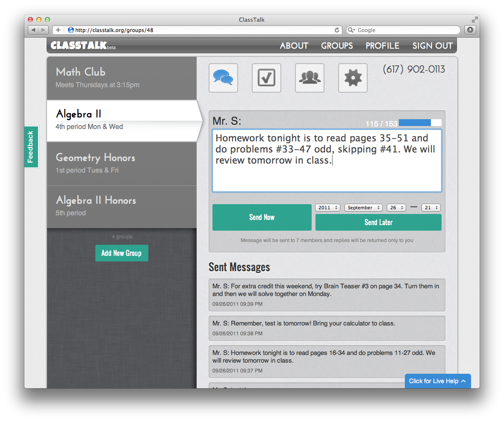Click the Sent Messages heading
Screen dimensions: 504x422
tap(239, 267)
